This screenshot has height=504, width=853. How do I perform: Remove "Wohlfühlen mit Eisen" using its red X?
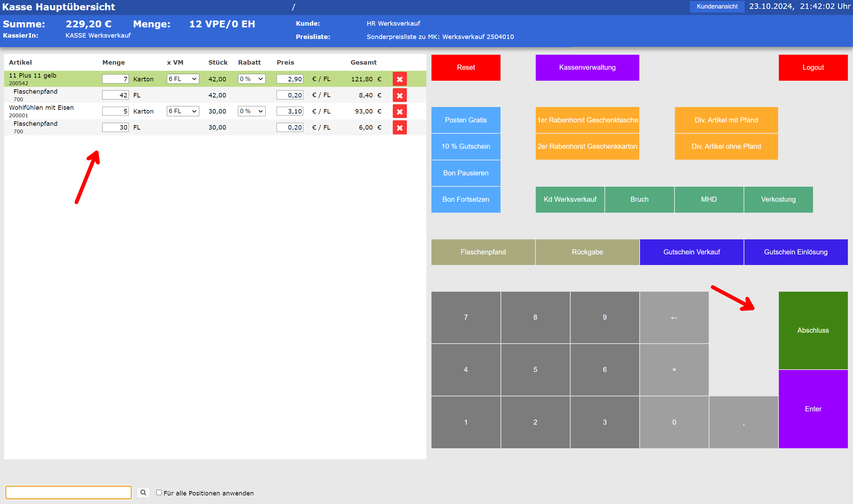coord(400,111)
